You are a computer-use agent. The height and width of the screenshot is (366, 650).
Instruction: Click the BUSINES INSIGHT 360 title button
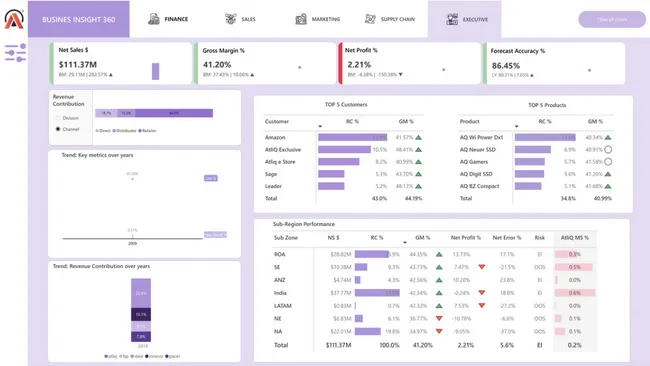pyautogui.click(x=79, y=19)
